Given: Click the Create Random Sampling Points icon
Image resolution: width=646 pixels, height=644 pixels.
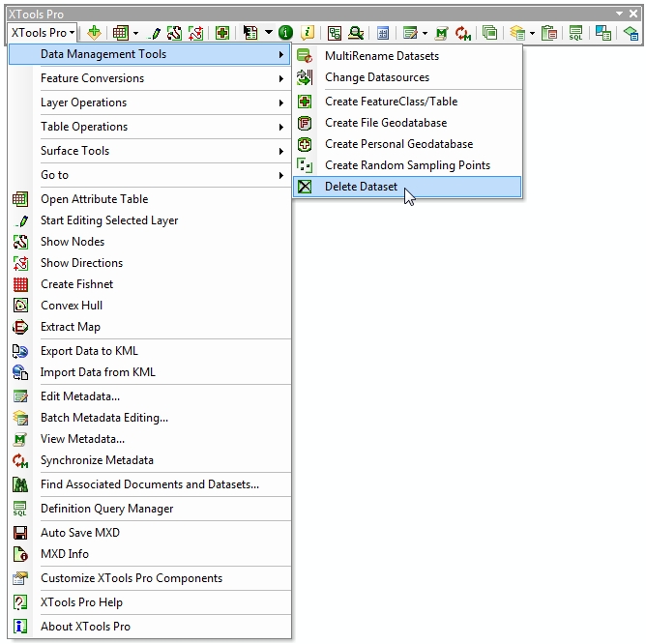Looking at the screenshot, I should pos(305,165).
